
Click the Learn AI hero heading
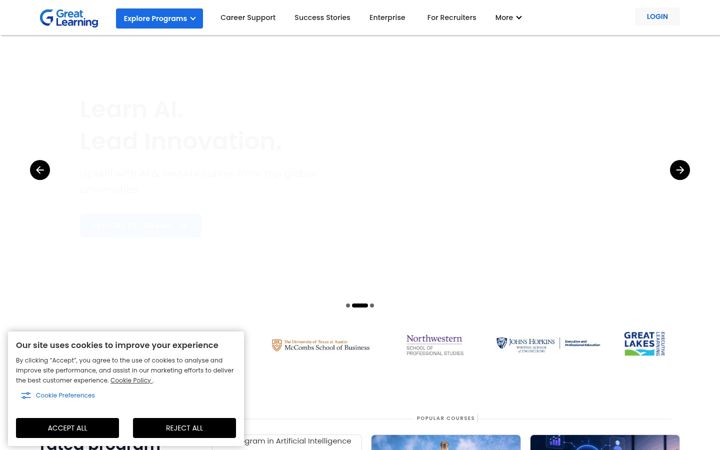[180, 125]
